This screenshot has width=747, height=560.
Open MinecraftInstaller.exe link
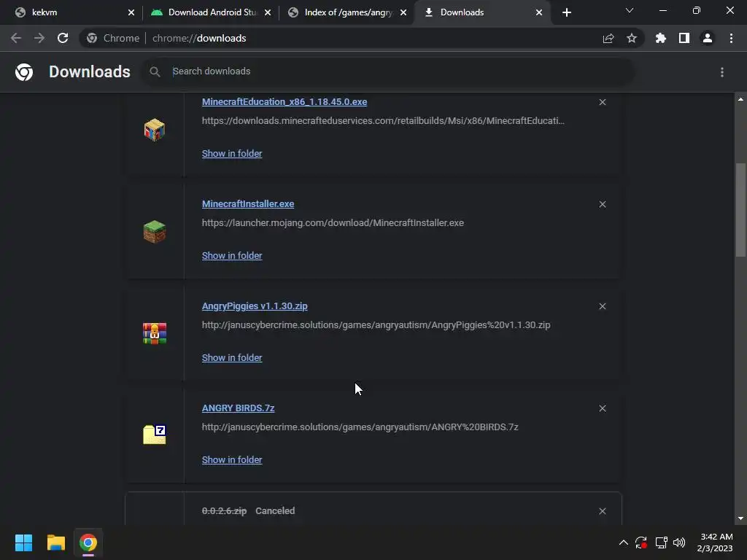pos(248,204)
